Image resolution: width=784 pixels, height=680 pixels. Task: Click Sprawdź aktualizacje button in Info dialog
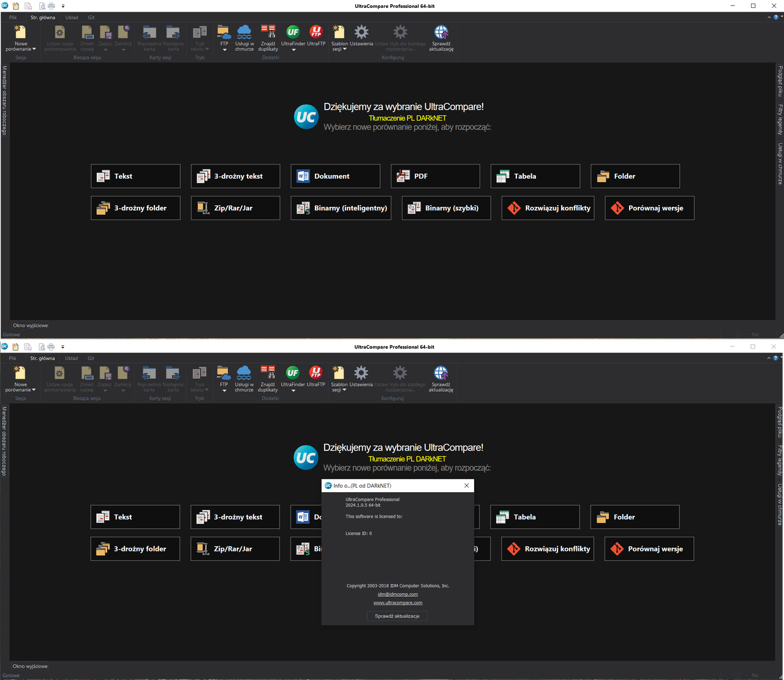[x=398, y=616]
